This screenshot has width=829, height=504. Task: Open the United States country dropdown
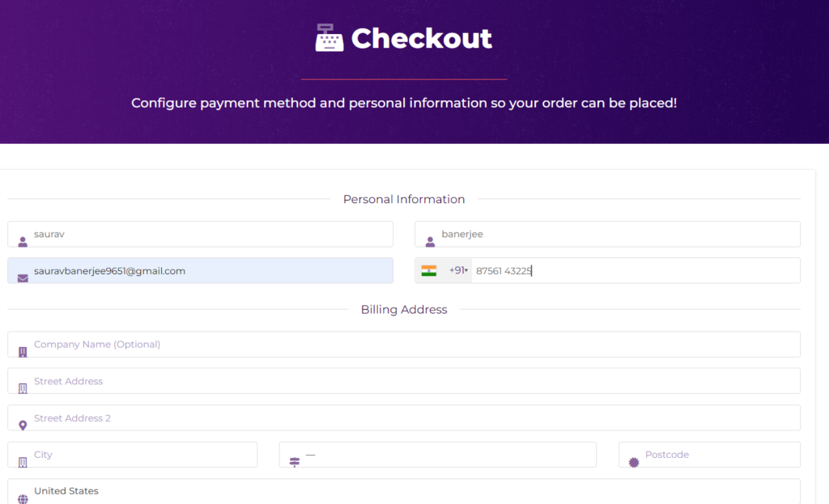click(x=405, y=492)
